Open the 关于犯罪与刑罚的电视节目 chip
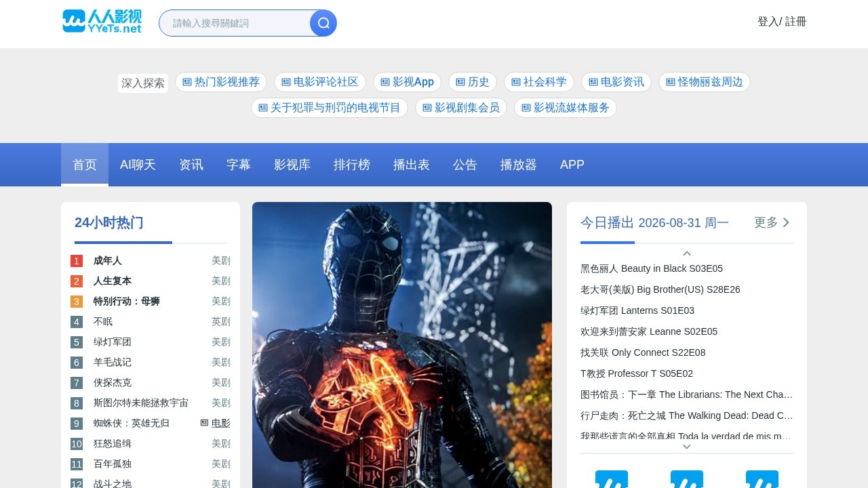868x488 pixels. [330, 108]
